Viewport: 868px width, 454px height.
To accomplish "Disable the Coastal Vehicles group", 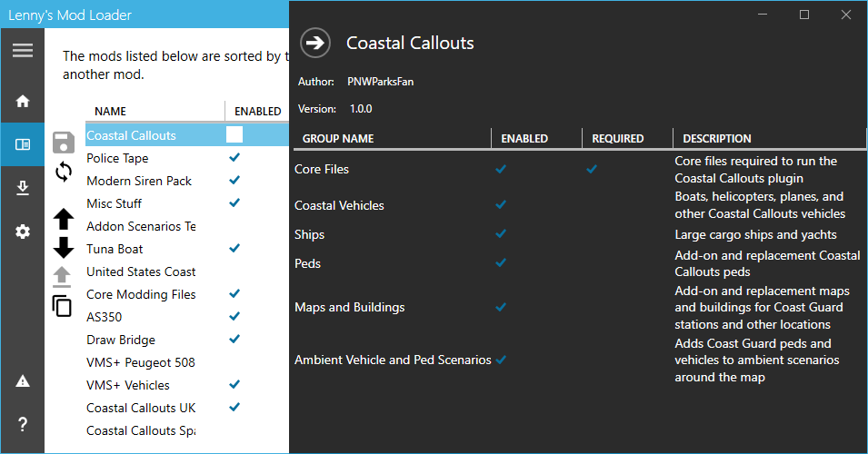I will [x=501, y=205].
